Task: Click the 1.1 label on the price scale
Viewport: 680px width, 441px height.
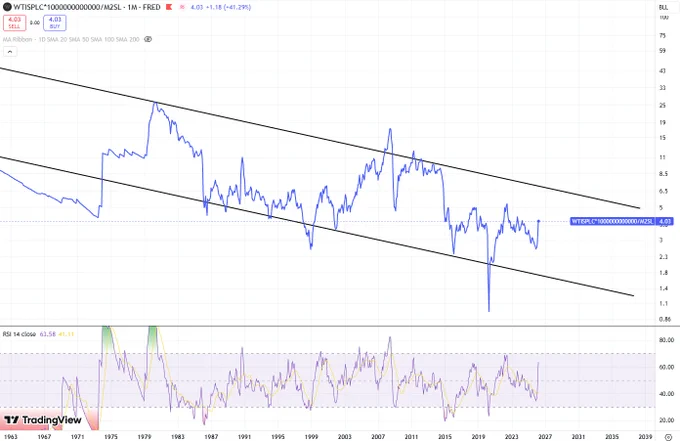Action: click(663, 303)
